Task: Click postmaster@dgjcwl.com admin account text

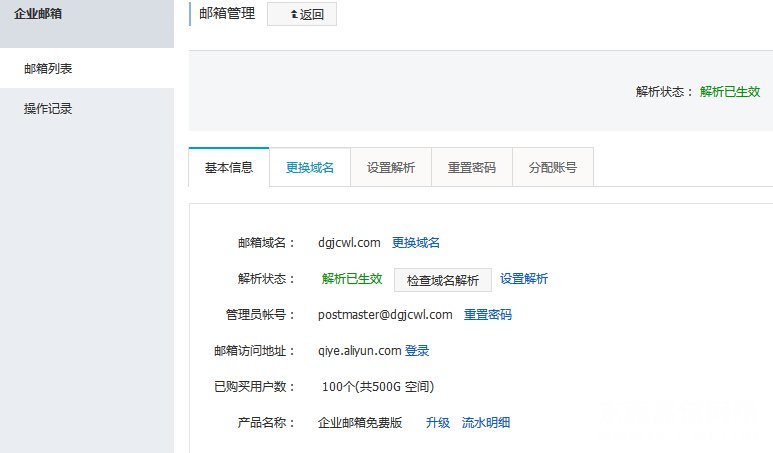Action: pyautogui.click(x=385, y=314)
